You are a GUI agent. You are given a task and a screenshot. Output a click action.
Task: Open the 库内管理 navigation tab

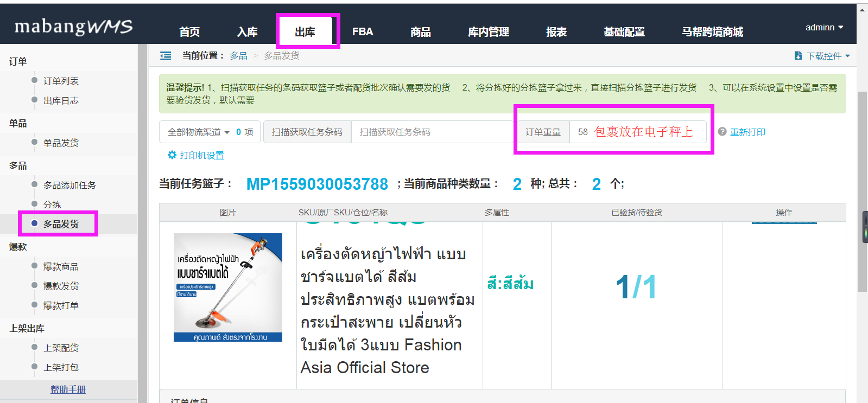click(489, 32)
